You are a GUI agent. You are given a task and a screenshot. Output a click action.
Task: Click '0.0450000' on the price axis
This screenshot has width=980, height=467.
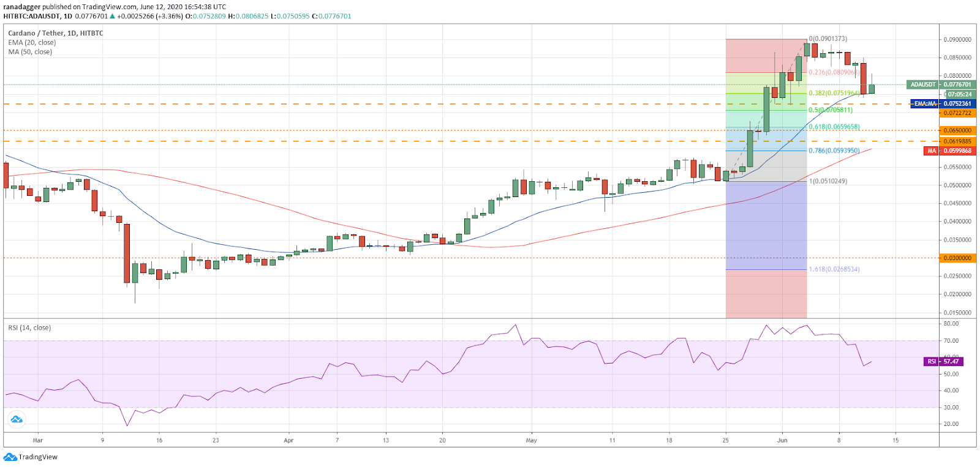pos(957,203)
